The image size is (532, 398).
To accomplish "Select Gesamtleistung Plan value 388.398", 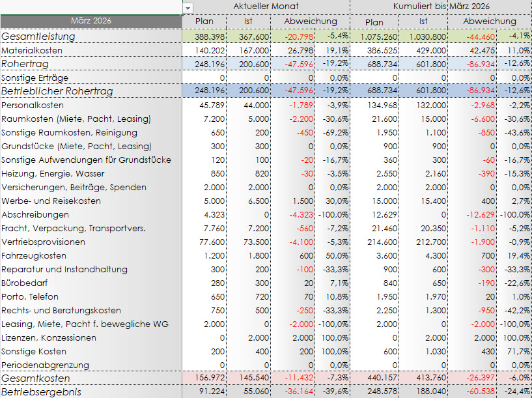I will 209,36.
